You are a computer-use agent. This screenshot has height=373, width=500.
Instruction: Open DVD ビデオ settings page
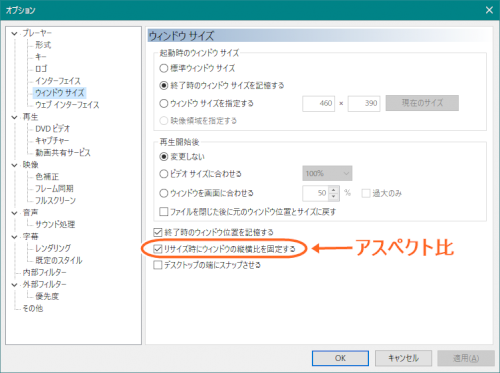pyautogui.click(x=53, y=129)
